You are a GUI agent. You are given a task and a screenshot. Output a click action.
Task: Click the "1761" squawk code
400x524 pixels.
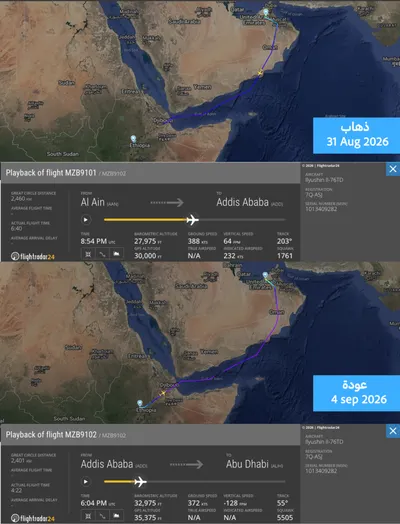[x=285, y=256]
